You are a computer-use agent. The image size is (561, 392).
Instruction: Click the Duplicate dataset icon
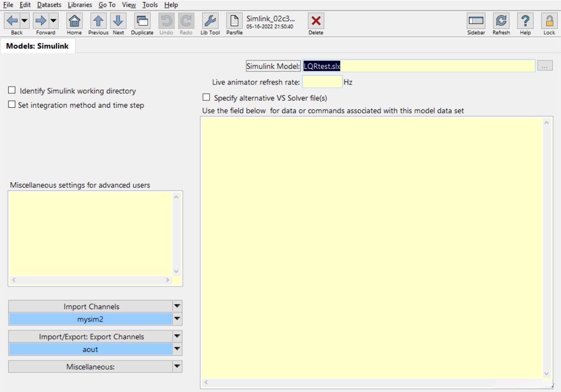(142, 21)
